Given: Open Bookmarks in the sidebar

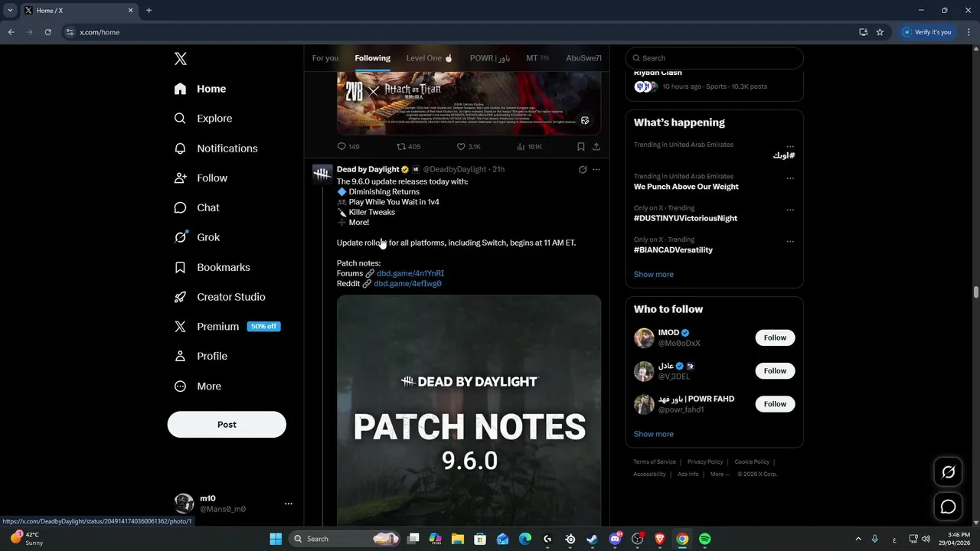Looking at the screenshot, I should pyautogui.click(x=212, y=267).
